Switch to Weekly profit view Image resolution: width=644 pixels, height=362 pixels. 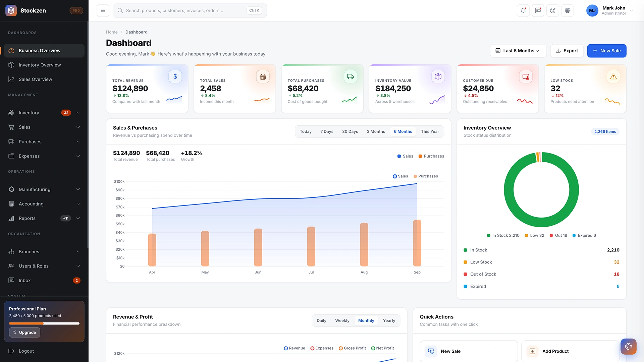pos(342,320)
